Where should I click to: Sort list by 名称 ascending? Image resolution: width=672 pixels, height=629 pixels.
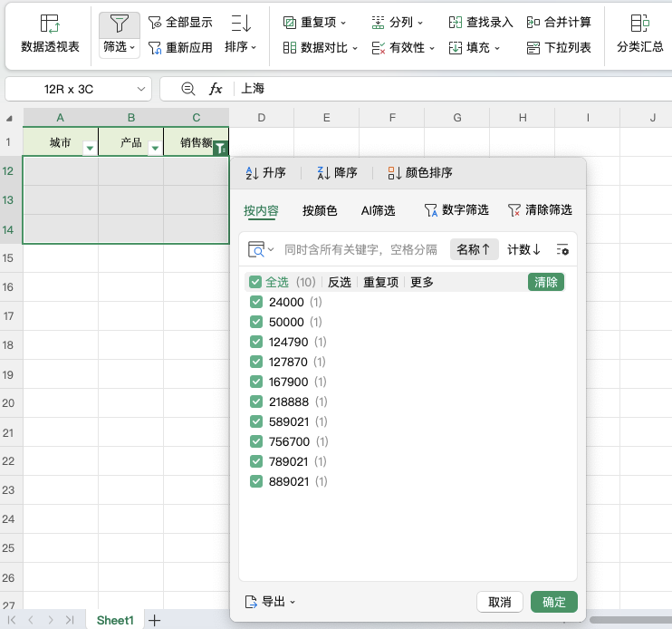[x=474, y=249]
